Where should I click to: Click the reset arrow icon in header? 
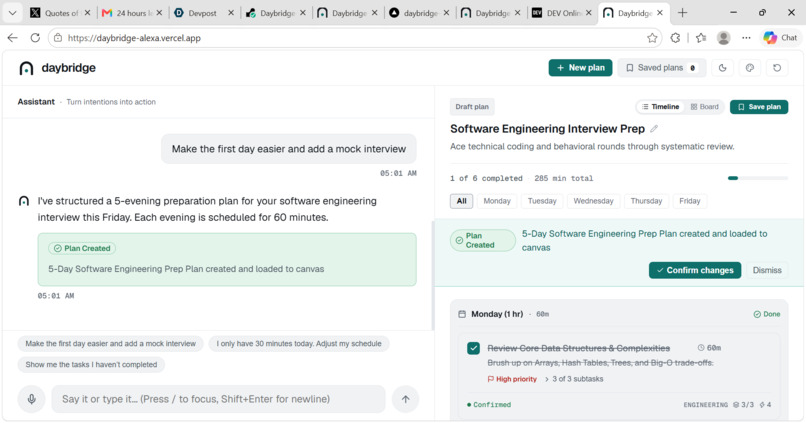(777, 68)
